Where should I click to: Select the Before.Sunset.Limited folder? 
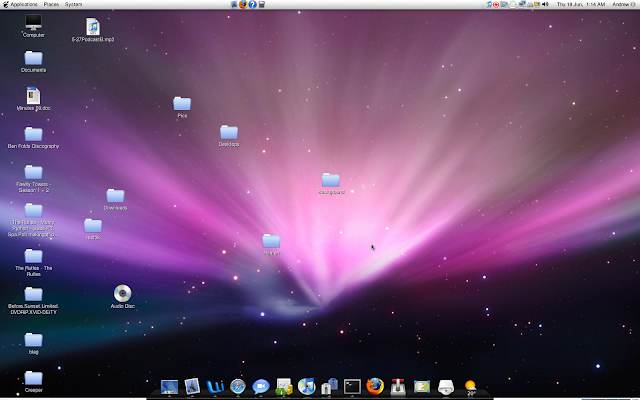[33, 300]
